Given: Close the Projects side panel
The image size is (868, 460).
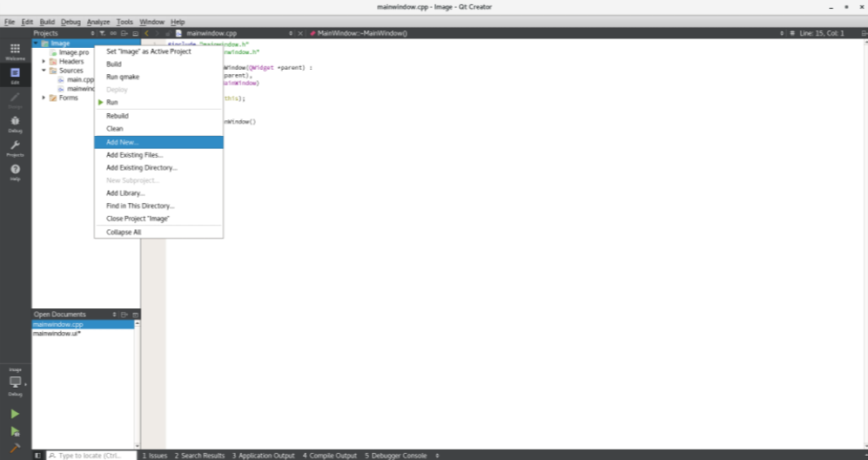Looking at the screenshot, I should pos(135,33).
